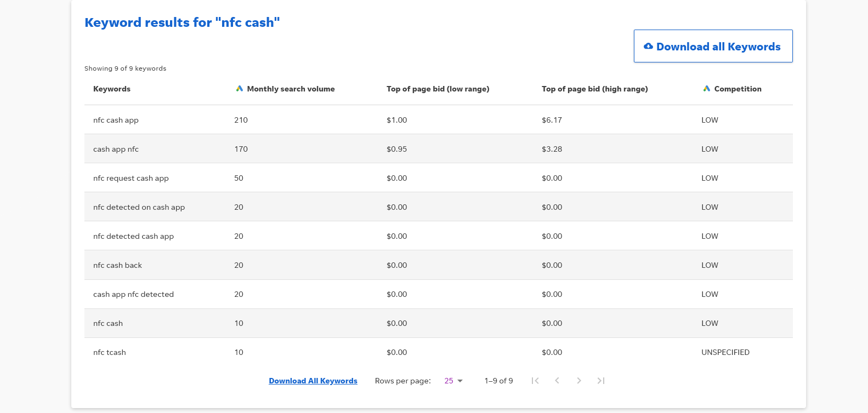
Task: Click the search volume value 50
Action: pyautogui.click(x=239, y=178)
